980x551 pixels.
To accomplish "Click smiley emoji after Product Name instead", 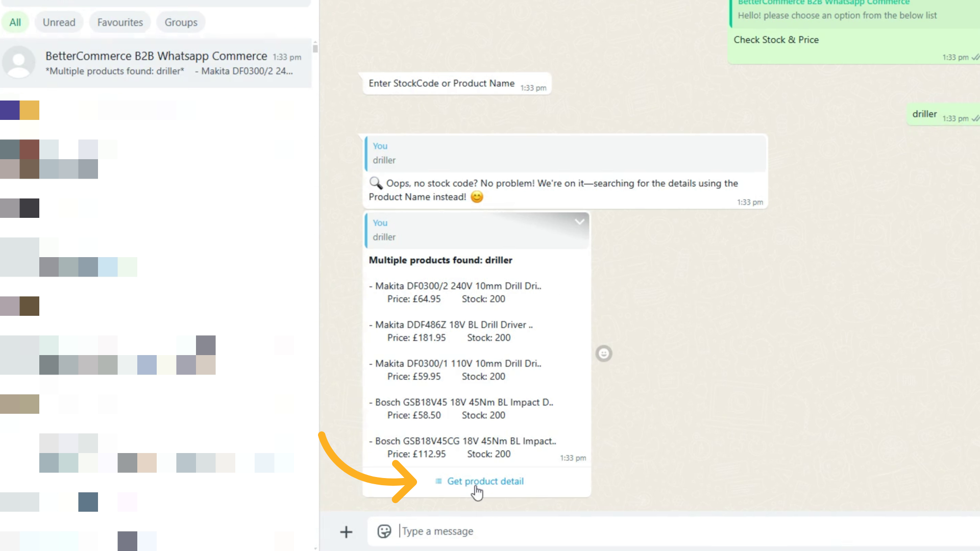I will [477, 197].
